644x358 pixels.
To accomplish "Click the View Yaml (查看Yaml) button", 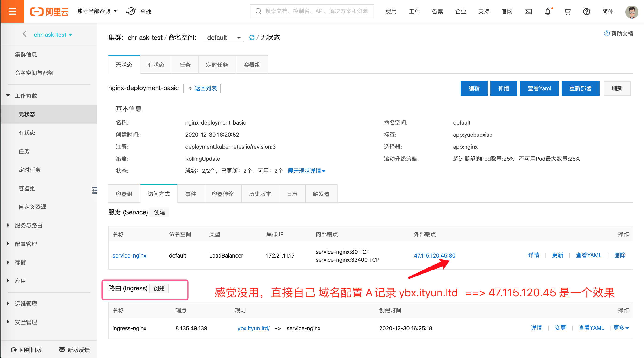I will pos(539,88).
